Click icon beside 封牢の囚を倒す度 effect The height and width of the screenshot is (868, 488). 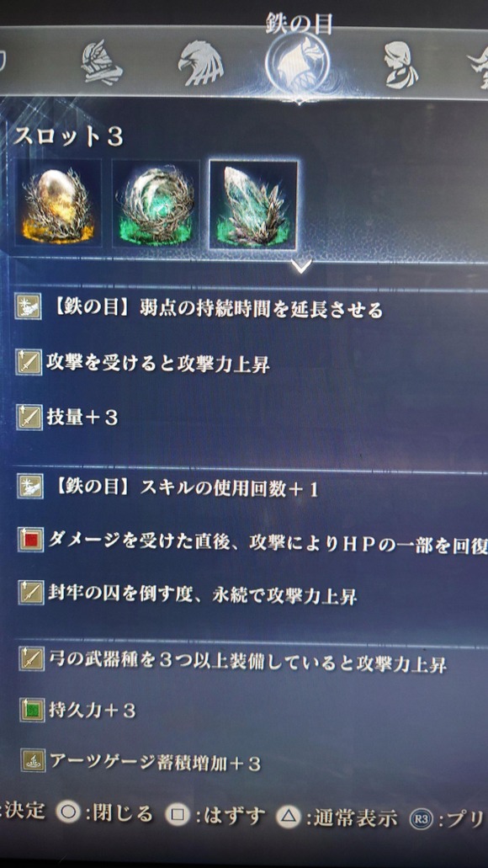(31, 593)
